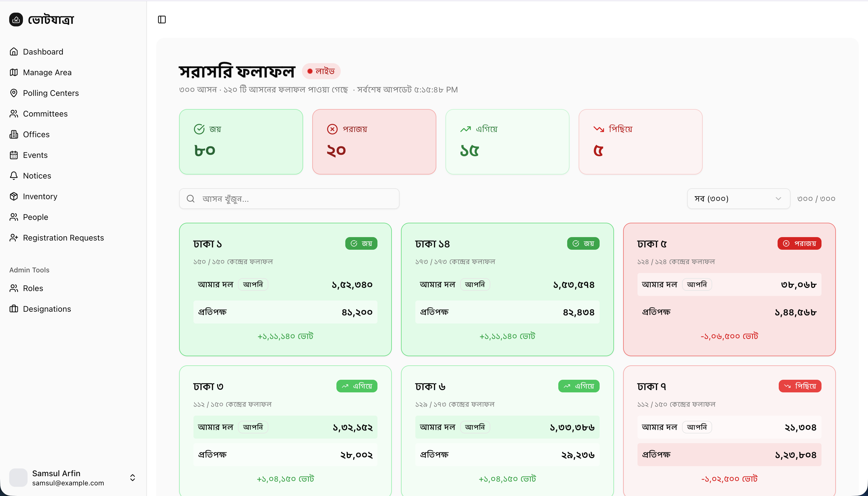Toggle the sidebar panel icon
Viewport: 868px width, 496px height.
click(162, 20)
